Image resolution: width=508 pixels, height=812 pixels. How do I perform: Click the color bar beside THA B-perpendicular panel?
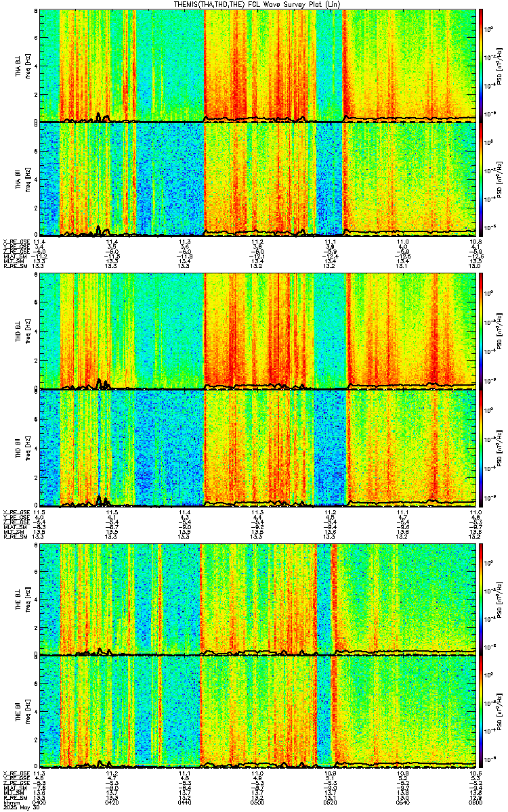(482, 66)
